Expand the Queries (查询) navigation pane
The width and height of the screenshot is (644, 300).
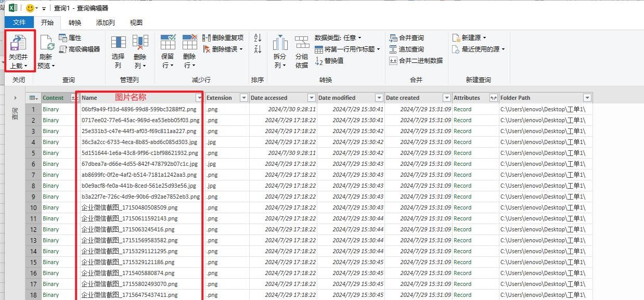pos(15,98)
